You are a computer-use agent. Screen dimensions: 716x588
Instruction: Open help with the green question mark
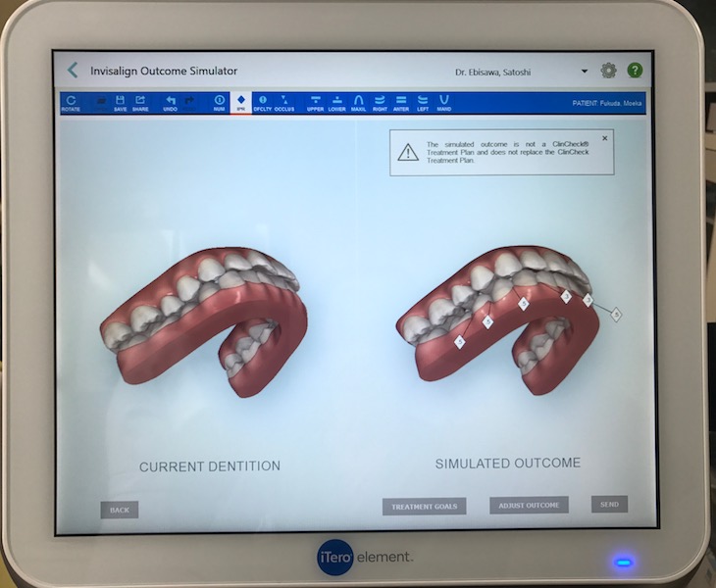[635, 71]
